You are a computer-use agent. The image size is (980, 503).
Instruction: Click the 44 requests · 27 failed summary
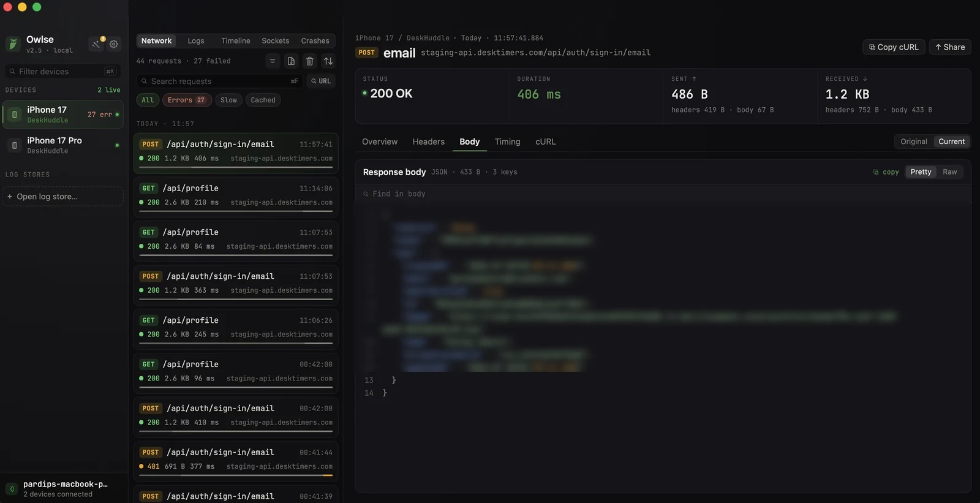click(x=183, y=61)
